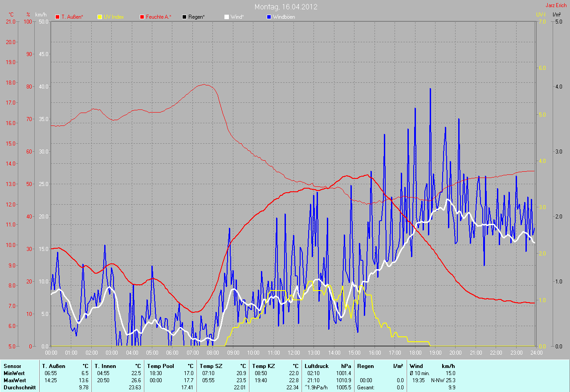Image resolution: width=570 pixels, height=392 pixels.
Task: Click the Jarz Erich label at top right
Action: (x=556, y=5)
